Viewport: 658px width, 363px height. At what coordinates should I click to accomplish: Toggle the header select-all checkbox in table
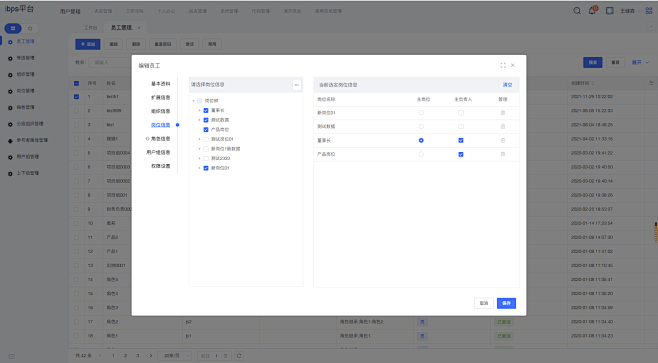click(x=76, y=83)
